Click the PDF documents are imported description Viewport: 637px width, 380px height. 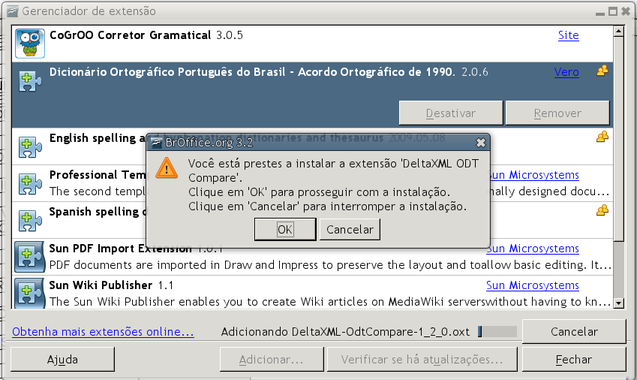tap(330, 265)
